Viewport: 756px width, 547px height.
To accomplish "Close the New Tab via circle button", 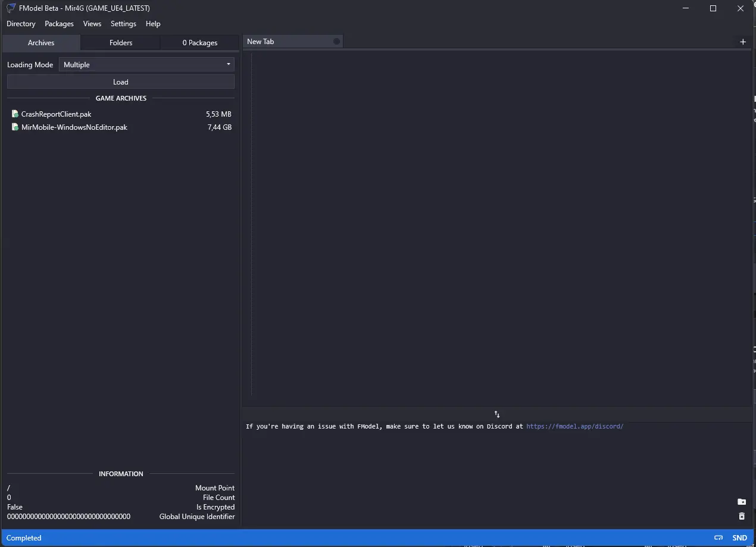I will coord(336,42).
